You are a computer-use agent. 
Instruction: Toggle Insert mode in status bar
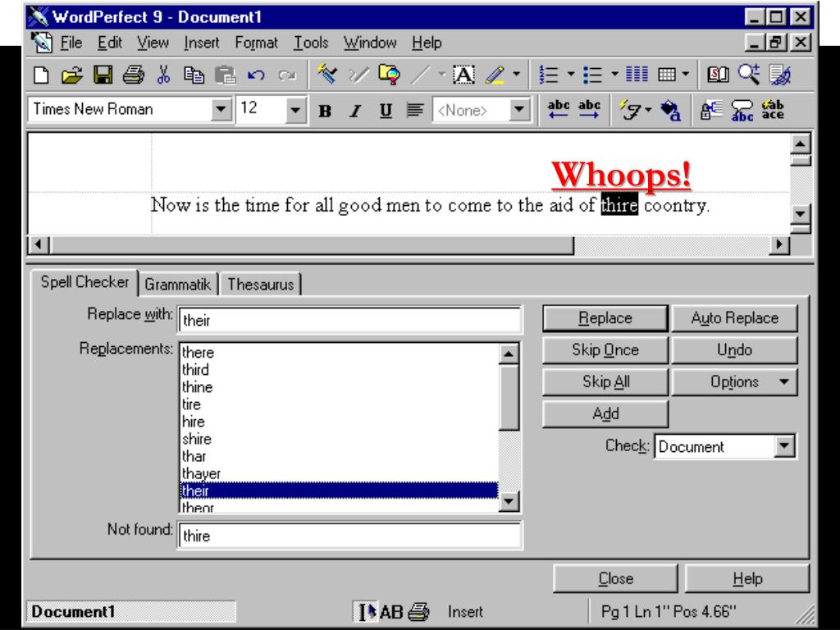[x=465, y=611]
